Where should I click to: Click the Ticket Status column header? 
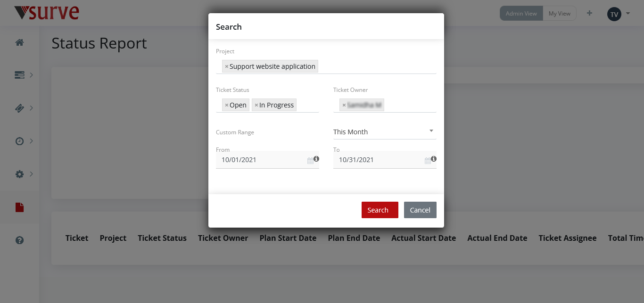click(x=162, y=238)
